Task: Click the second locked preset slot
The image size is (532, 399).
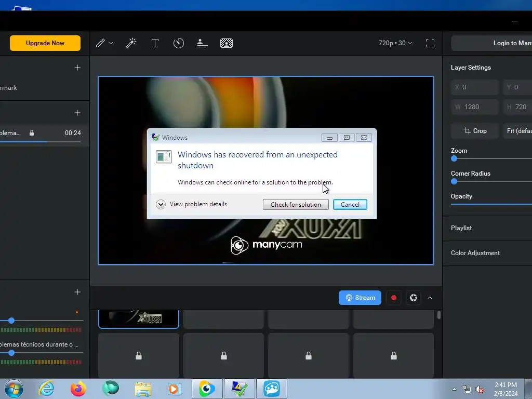Action: [223, 355]
